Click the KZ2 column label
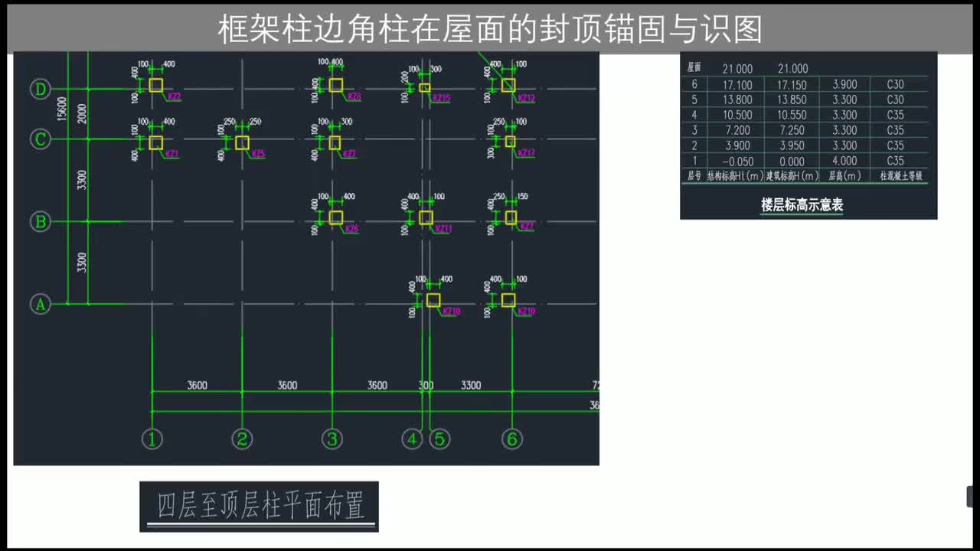The height and width of the screenshot is (551, 980). [174, 97]
